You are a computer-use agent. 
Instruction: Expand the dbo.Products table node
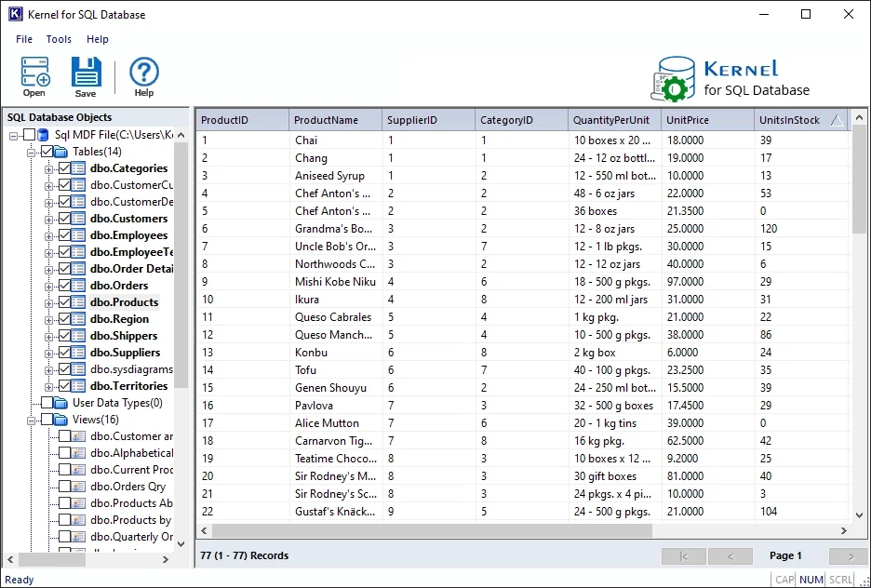click(49, 303)
